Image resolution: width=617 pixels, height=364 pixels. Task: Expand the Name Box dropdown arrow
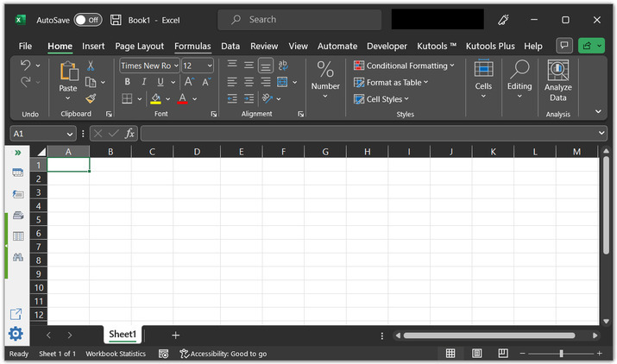point(70,134)
